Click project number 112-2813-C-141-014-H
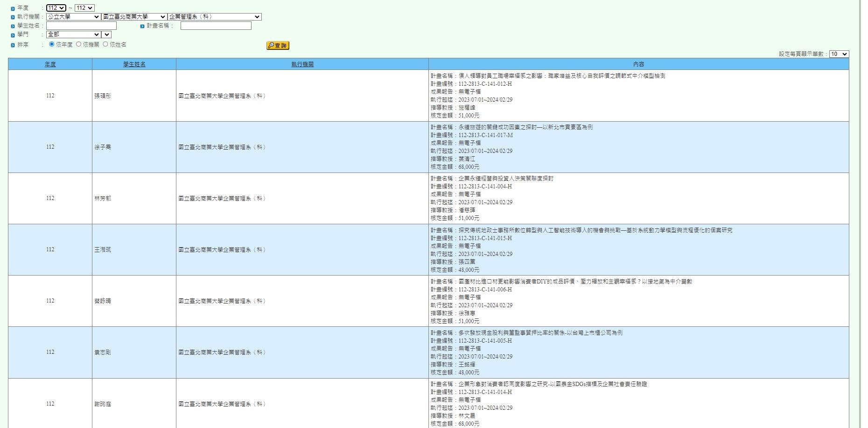 pos(485,392)
